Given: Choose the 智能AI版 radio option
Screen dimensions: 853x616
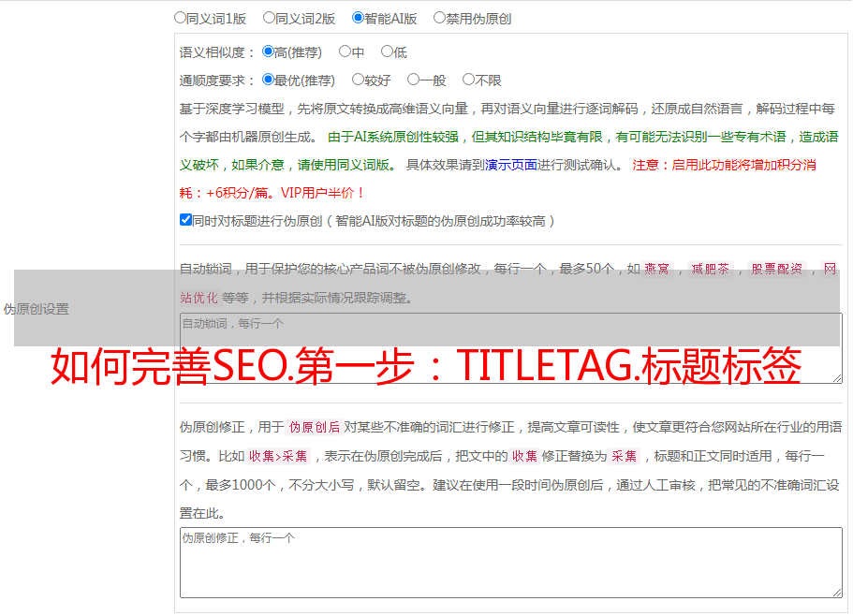Looking at the screenshot, I should coord(358,18).
